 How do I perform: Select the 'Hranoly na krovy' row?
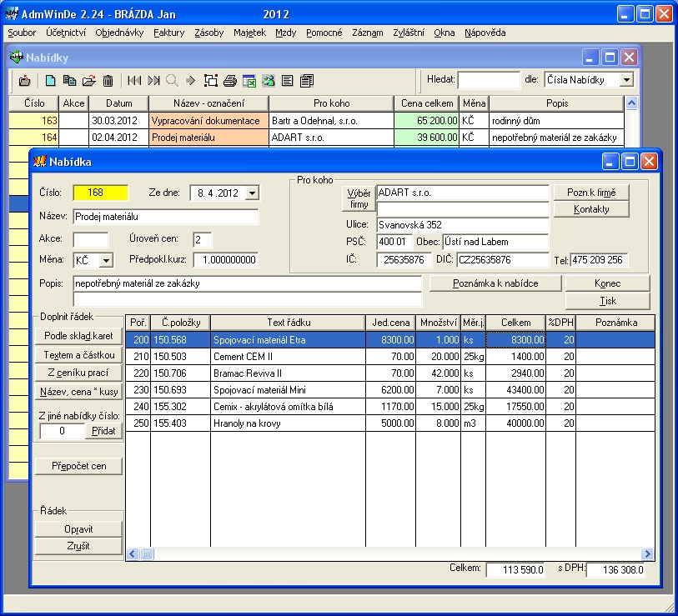[390, 423]
